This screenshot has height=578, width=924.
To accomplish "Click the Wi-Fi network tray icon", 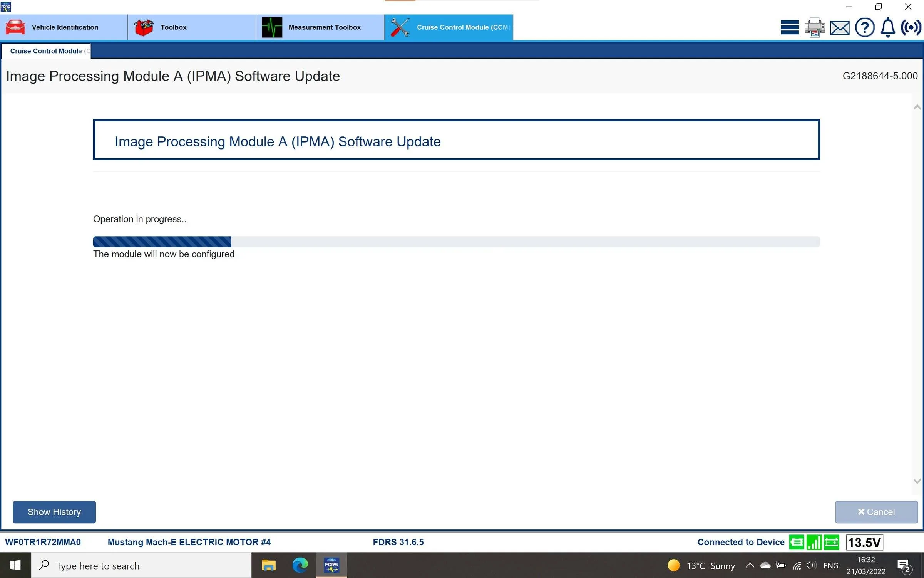I will point(797,565).
